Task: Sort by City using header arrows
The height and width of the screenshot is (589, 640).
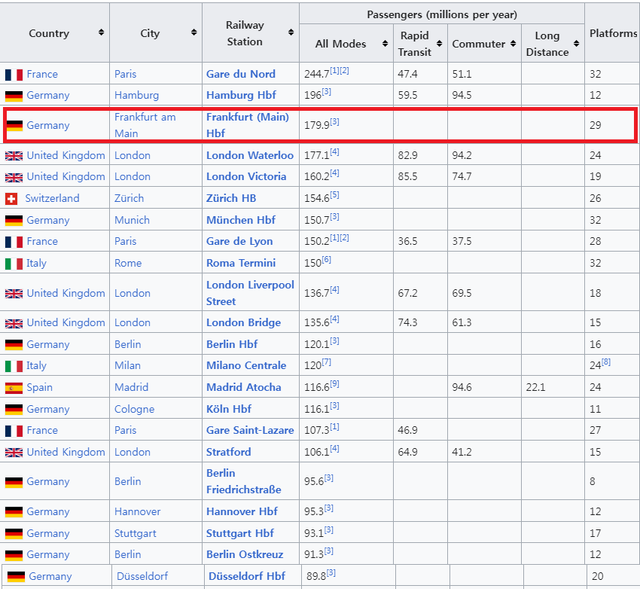Action: (193, 33)
